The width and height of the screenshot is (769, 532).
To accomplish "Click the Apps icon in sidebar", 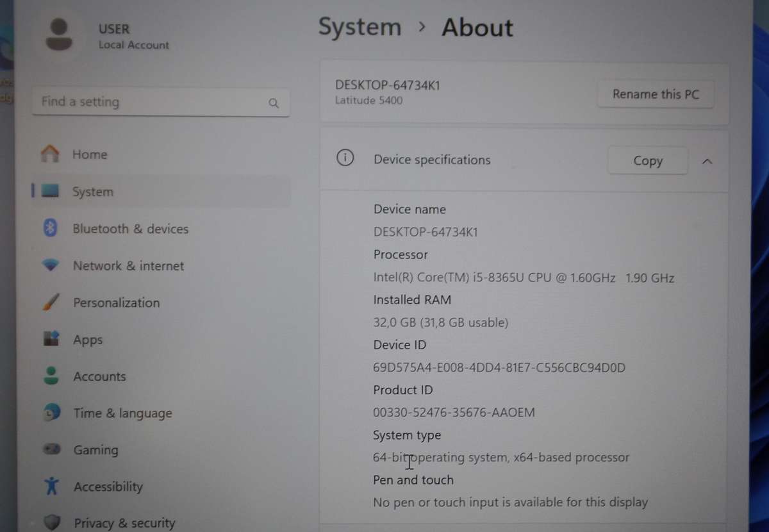I will pos(51,339).
